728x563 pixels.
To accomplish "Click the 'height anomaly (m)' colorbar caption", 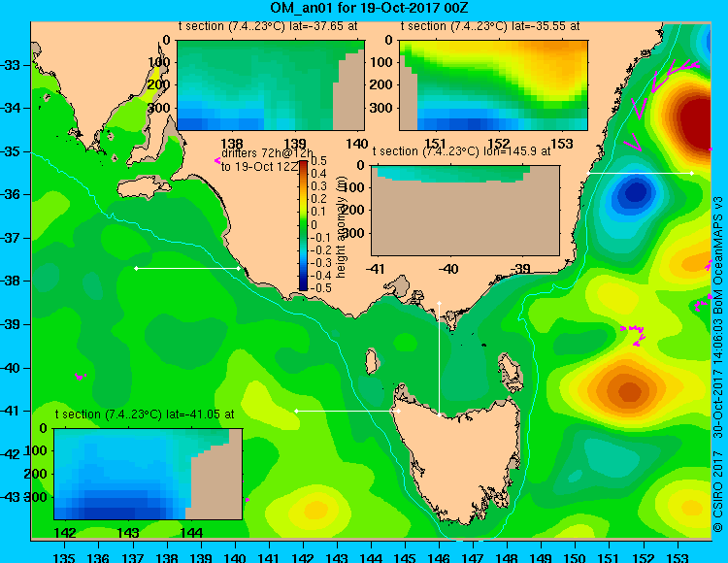I will 342,226.
